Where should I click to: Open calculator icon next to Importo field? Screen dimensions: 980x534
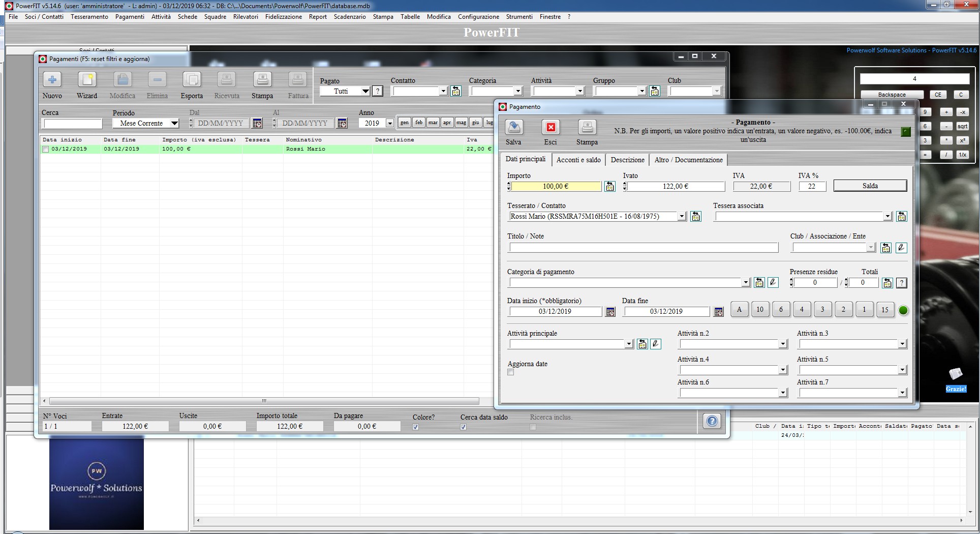pos(610,187)
